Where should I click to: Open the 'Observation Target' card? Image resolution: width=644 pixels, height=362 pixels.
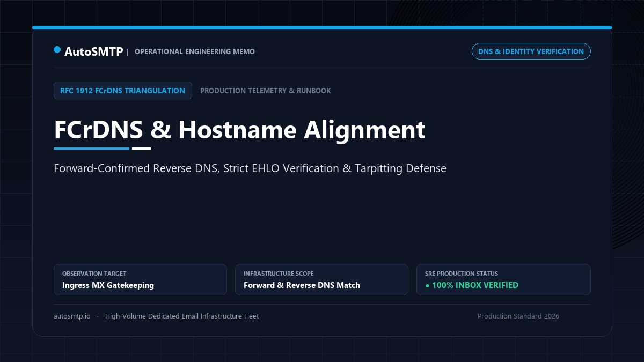[140, 279]
